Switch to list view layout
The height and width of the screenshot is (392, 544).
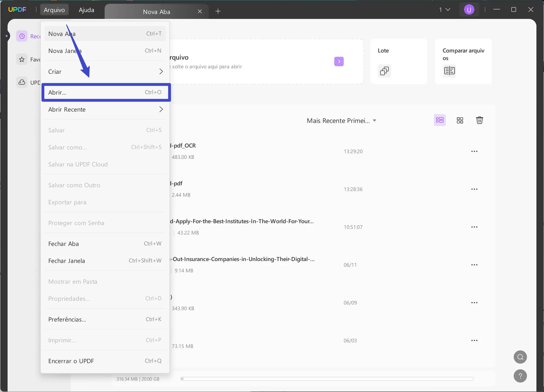(x=440, y=120)
